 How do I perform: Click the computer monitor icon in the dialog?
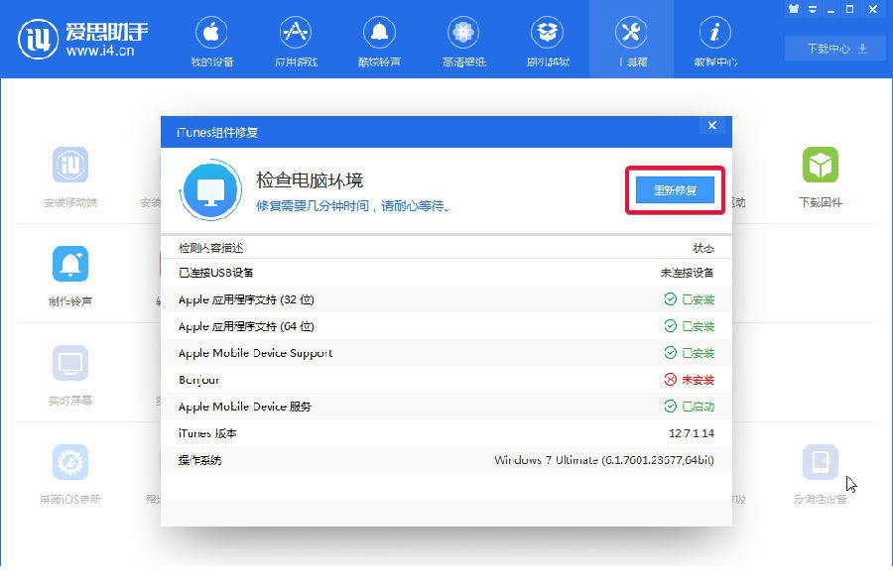coord(210,190)
